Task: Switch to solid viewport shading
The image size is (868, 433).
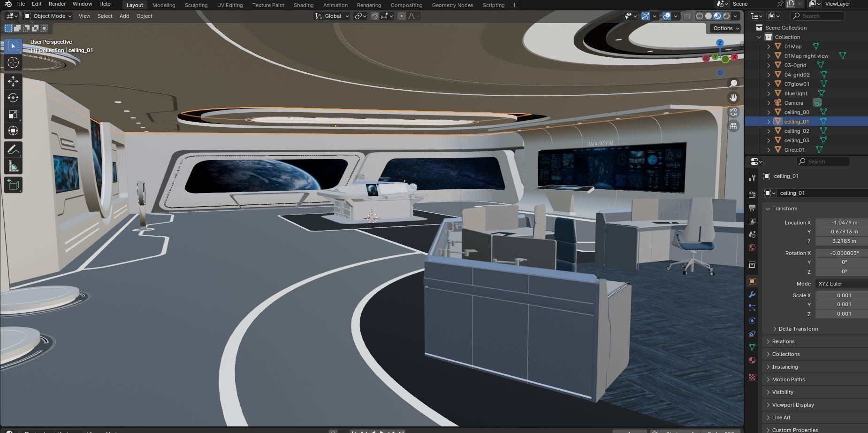Action: click(708, 16)
